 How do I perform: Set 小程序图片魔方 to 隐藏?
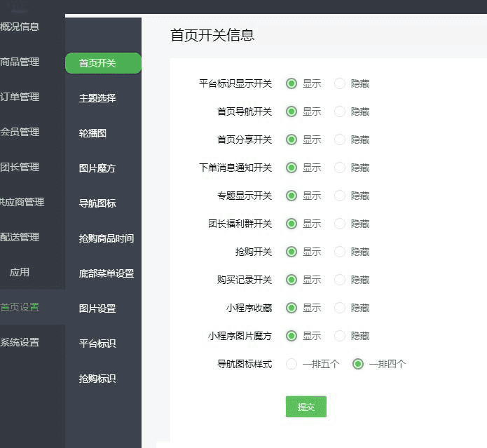pos(340,336)
